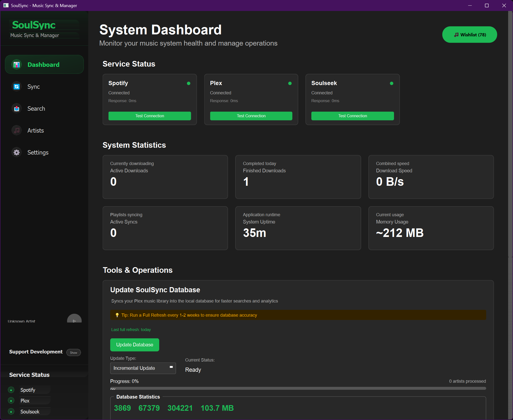Image resolution: width=513 pixels, height=420 pixels.
Task: Click the Settings gear icon
Action: point(17,152)
